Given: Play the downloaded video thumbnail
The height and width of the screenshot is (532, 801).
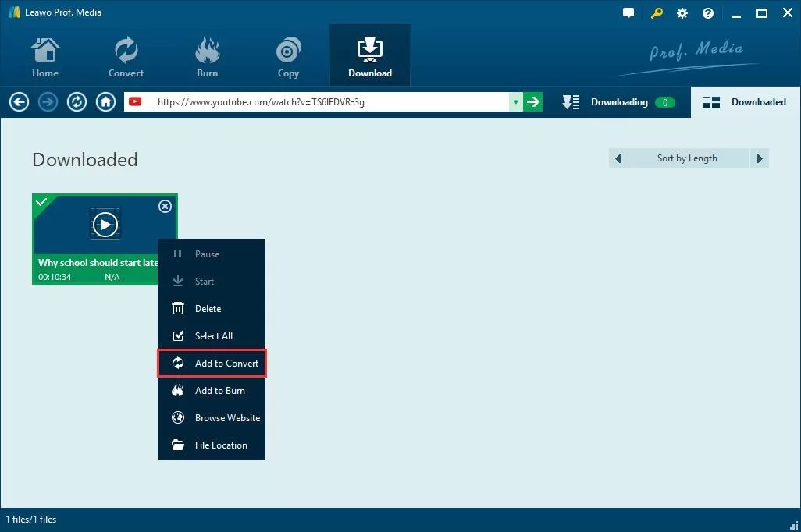Looking at the screenshot, I should tap(105, 224).
